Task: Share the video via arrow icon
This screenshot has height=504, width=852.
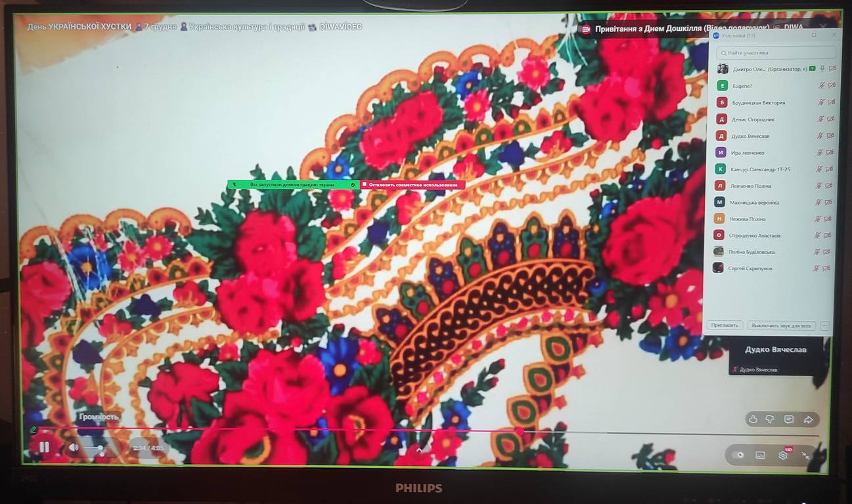Action: pyautogui.click(x=809, y=419)
